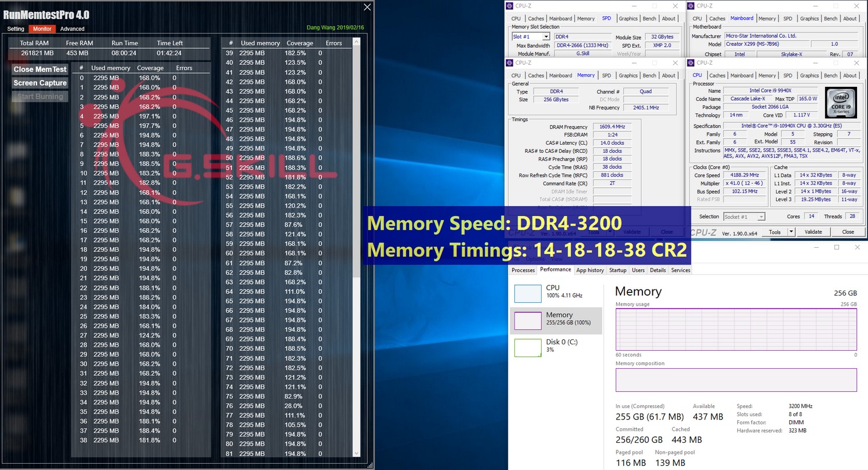Switch to the Setting tab in RunMemtestPro
Screen dimensions: 868x470
[x=16, y=29]
